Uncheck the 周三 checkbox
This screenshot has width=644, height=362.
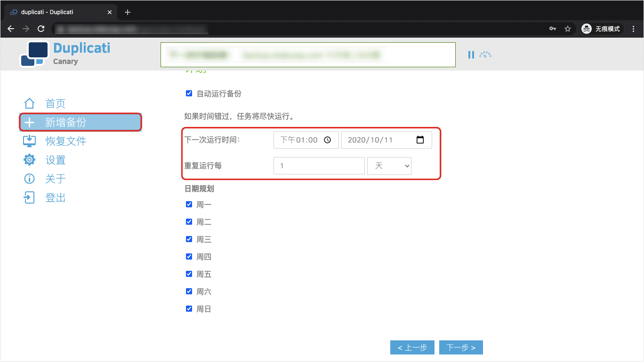189,239
